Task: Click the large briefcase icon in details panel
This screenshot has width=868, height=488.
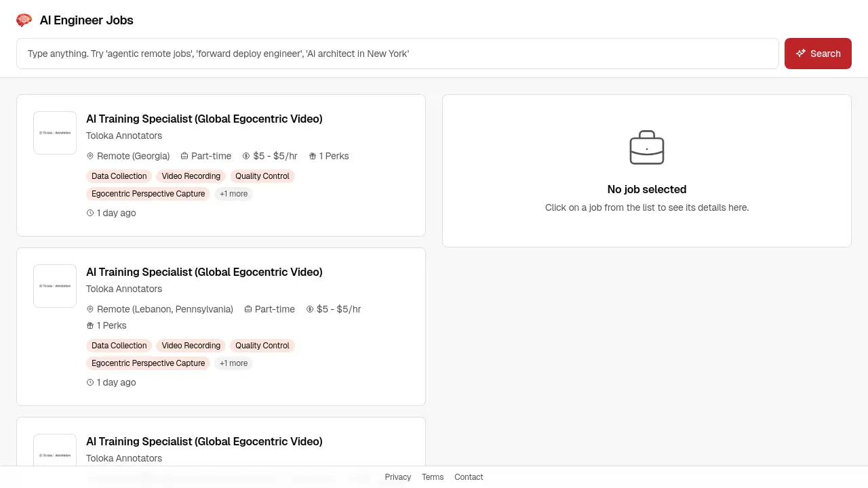Action: 647,148
